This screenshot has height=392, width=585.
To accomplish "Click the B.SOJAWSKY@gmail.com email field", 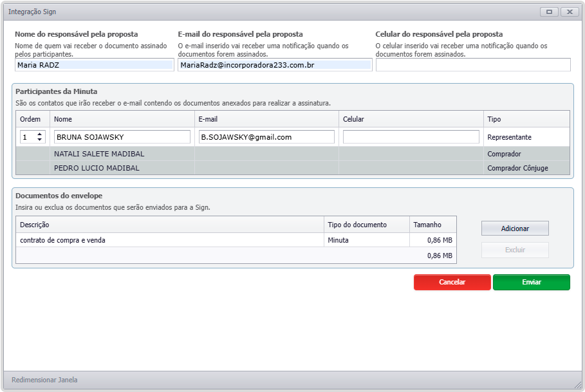I will [266, 137].
